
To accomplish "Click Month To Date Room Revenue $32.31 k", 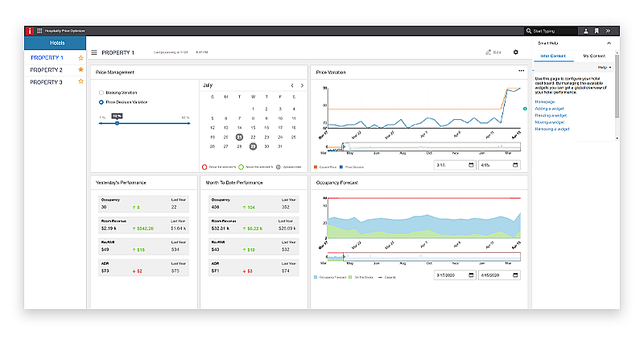I will (x=221, y=228).
